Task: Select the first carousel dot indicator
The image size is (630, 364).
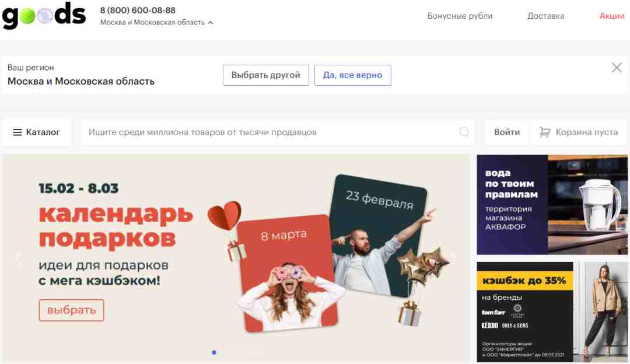Action: tap(213, 352)
